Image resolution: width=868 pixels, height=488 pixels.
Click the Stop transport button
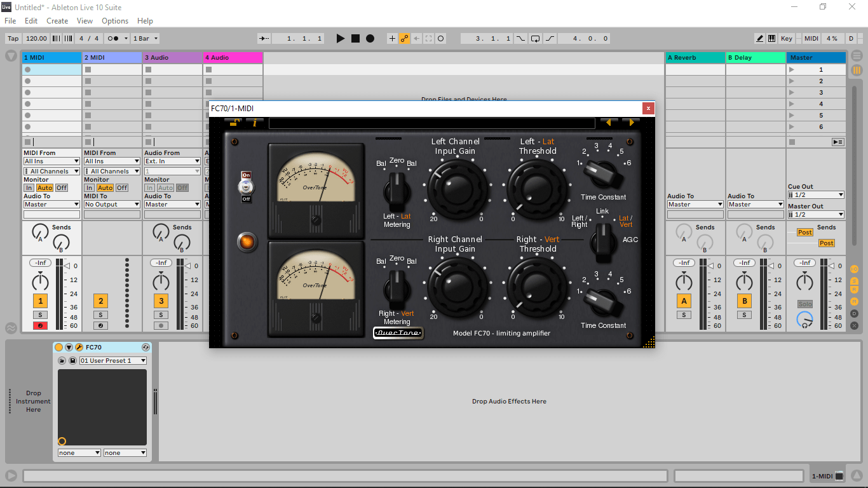click(x=356, y=39)
